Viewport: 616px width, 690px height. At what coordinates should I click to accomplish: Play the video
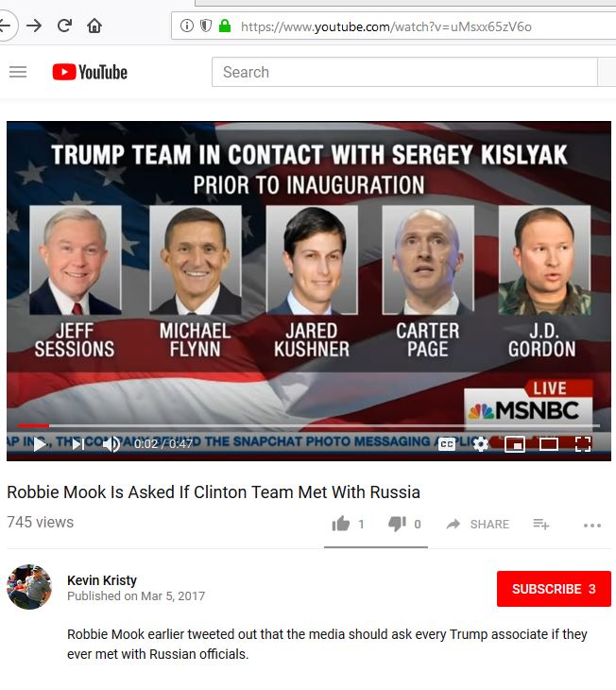40,444
